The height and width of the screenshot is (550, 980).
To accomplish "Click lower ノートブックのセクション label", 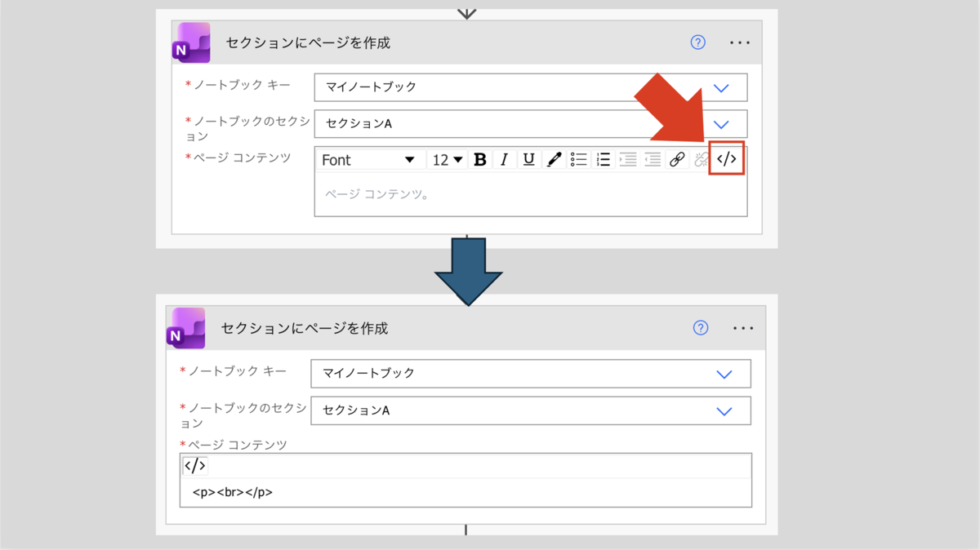I will tap(243, 415).
